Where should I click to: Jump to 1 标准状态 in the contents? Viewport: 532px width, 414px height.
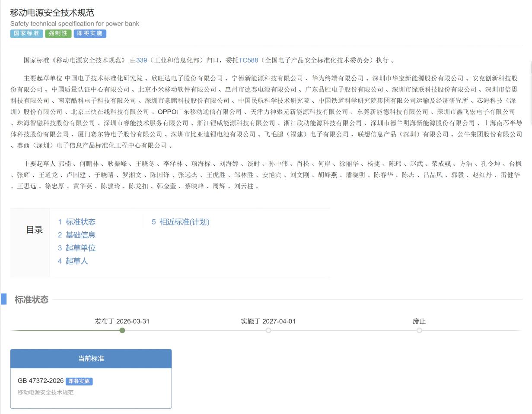76,222
